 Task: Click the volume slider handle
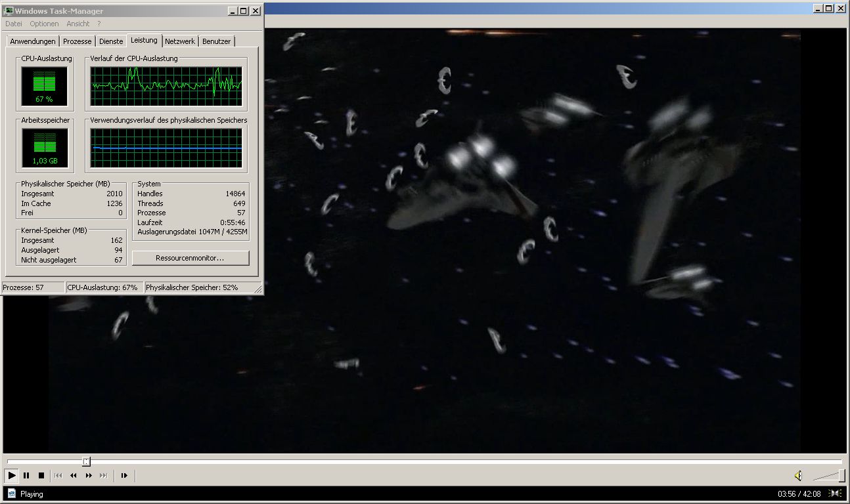(841, 475)
